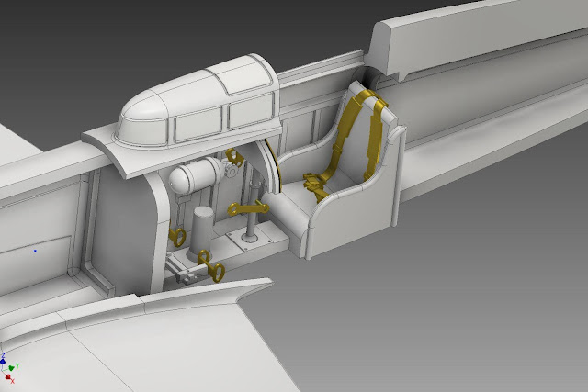Click the control column base plate

pos(251,239)
